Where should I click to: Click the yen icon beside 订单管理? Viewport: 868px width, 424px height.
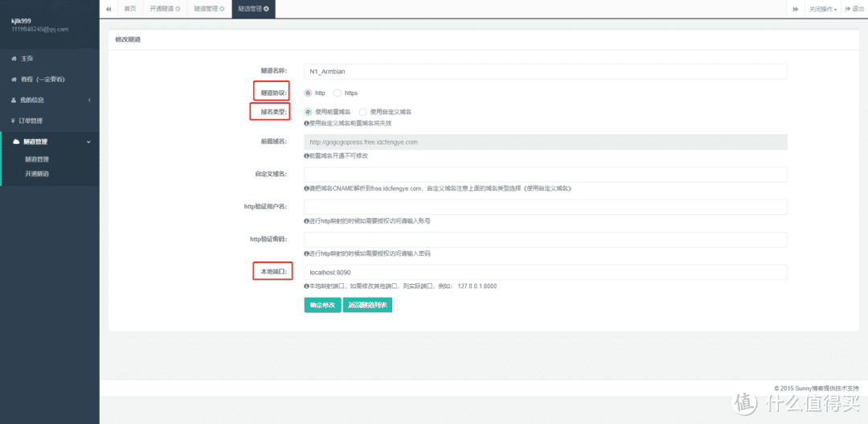click(14, 121)
